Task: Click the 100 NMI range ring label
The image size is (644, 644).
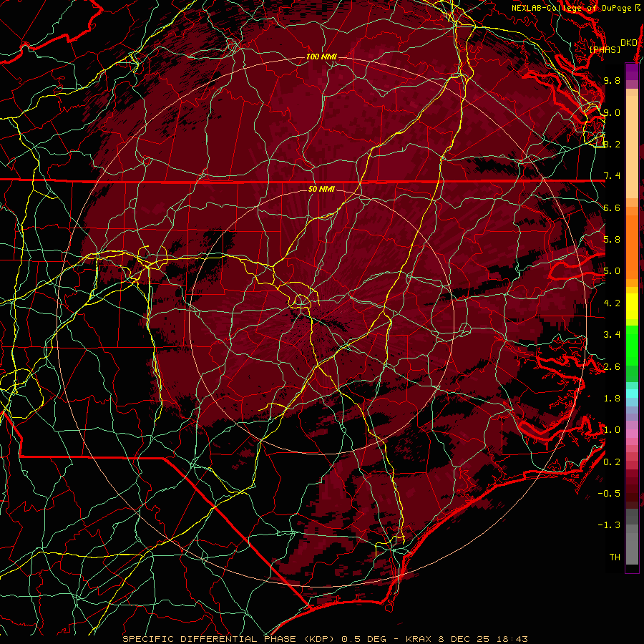Action: tap(321, 57)
